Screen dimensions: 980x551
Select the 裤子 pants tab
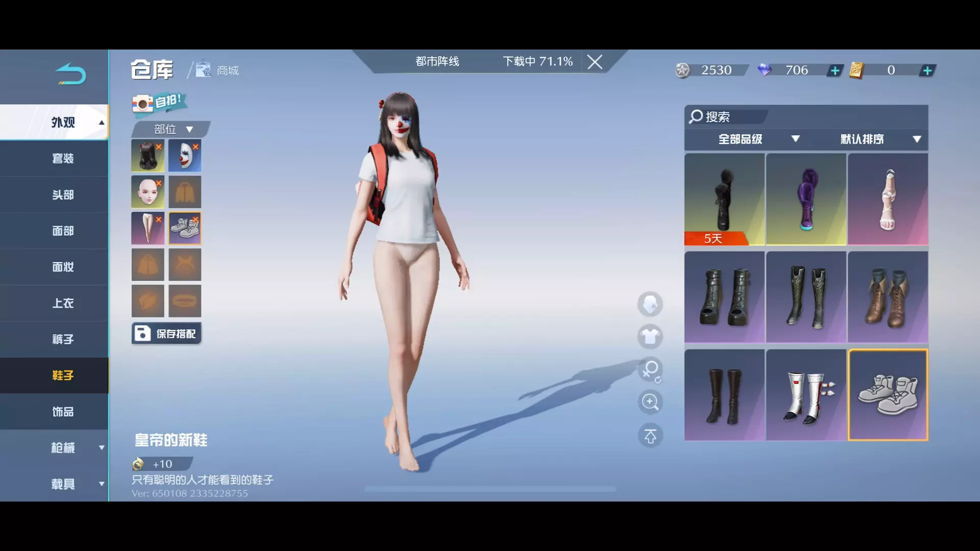(x=62, y=339)
